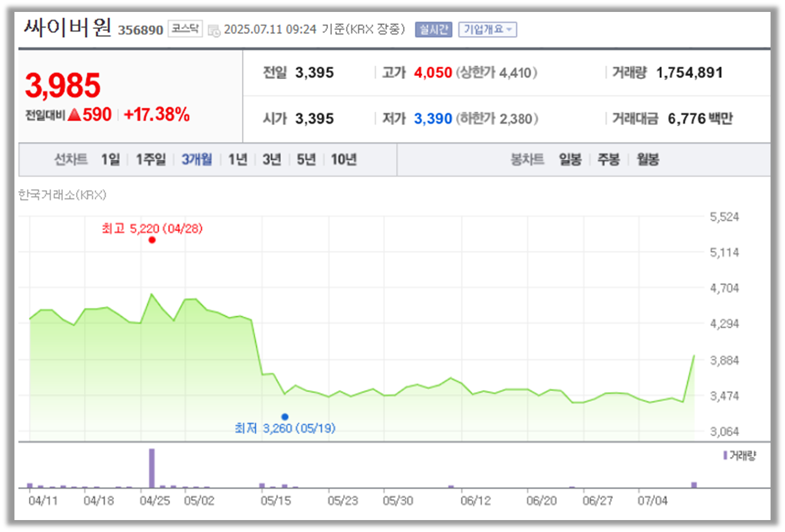Click the upper limit text 상한가 4,410
Screen dimensions: 785x532
pos(497,73)
